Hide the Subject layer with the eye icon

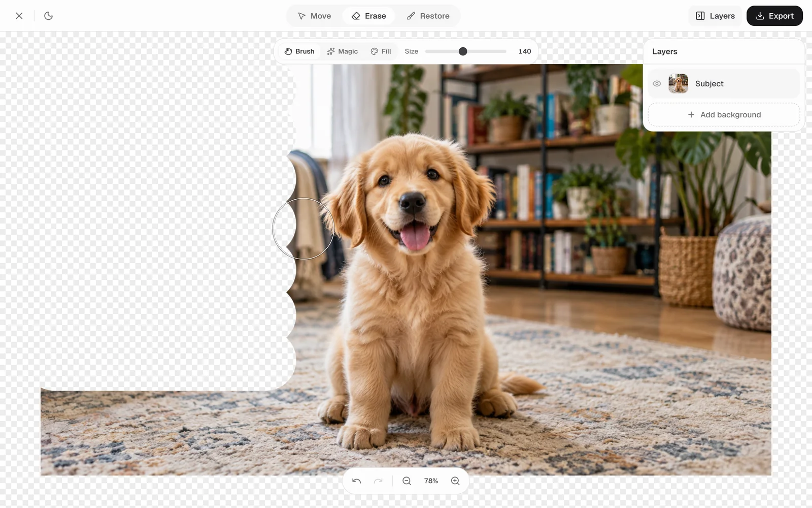pyautogui.click(x=657, y=84)
